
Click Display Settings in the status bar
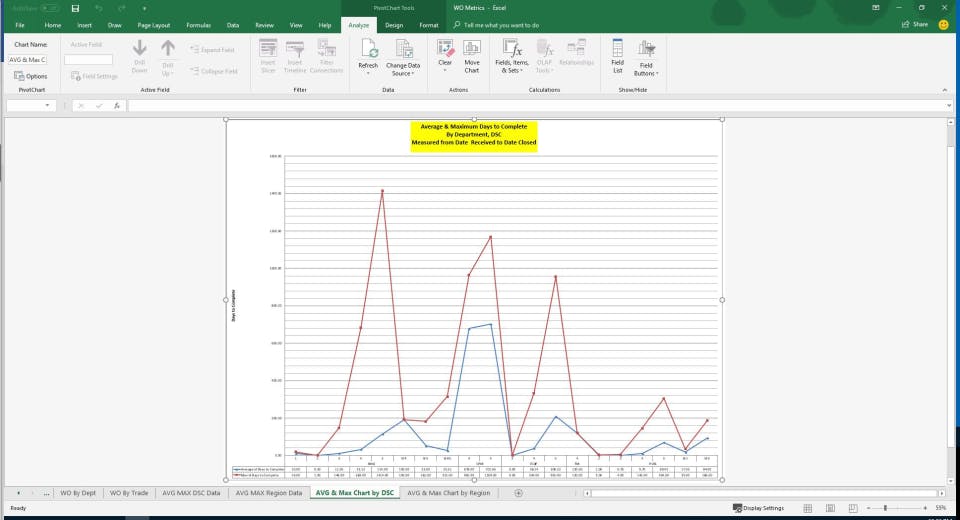coord(759,508)
